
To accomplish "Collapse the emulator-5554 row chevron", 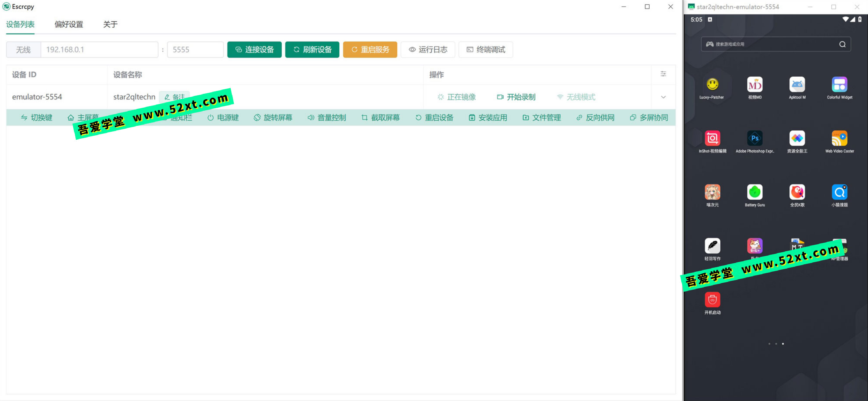I will (663, 97).
